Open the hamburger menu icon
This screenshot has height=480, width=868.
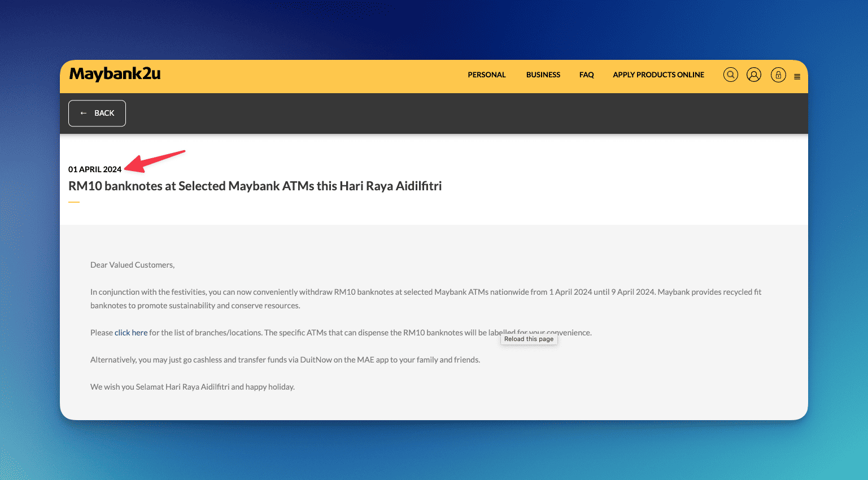tap(797, 77)
